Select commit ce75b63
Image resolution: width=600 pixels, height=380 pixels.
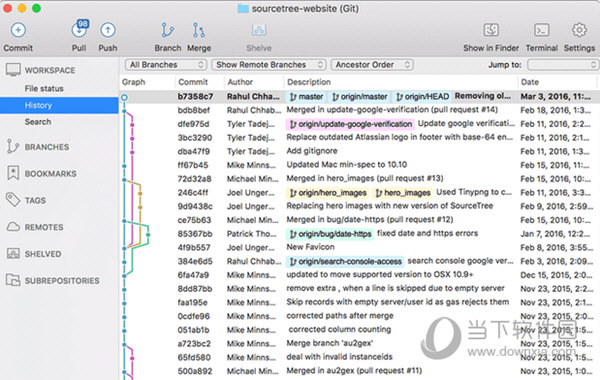(x=359, y=220)
